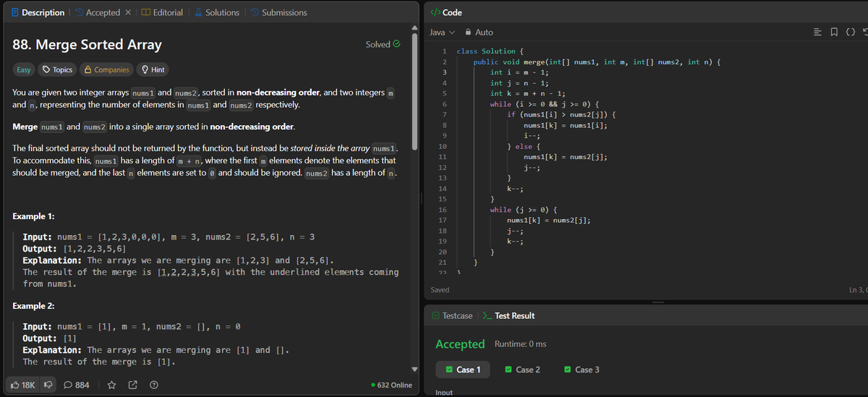This screenshot has height=397, width=868.
Task: Click the Code panel bracket icon
Action: click(434, 12)
